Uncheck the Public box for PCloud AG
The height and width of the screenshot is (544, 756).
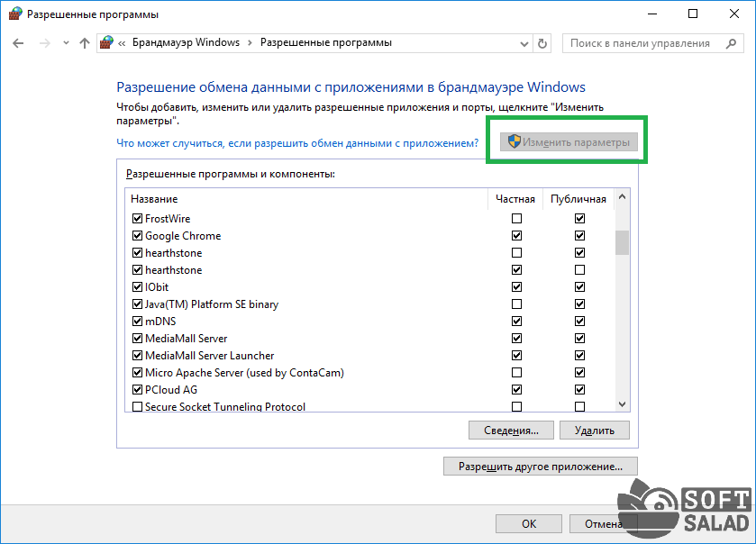pyautogui.click(x=579, y=389)
